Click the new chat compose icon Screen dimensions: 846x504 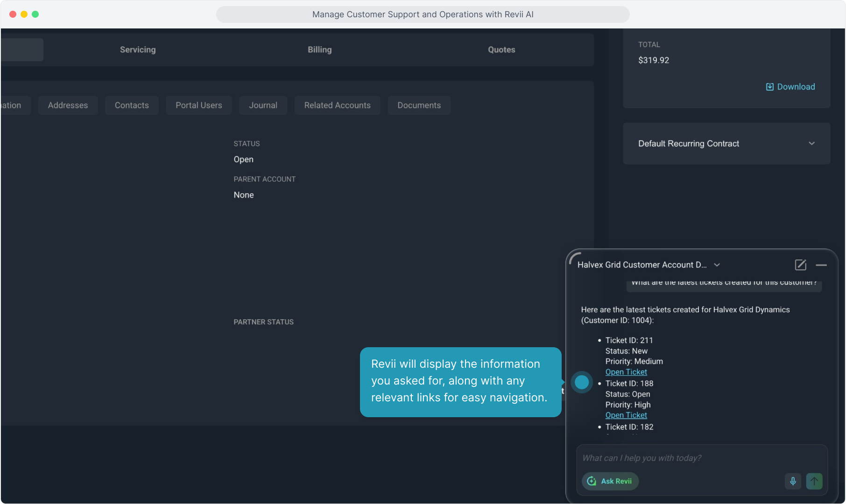(800, 265)
